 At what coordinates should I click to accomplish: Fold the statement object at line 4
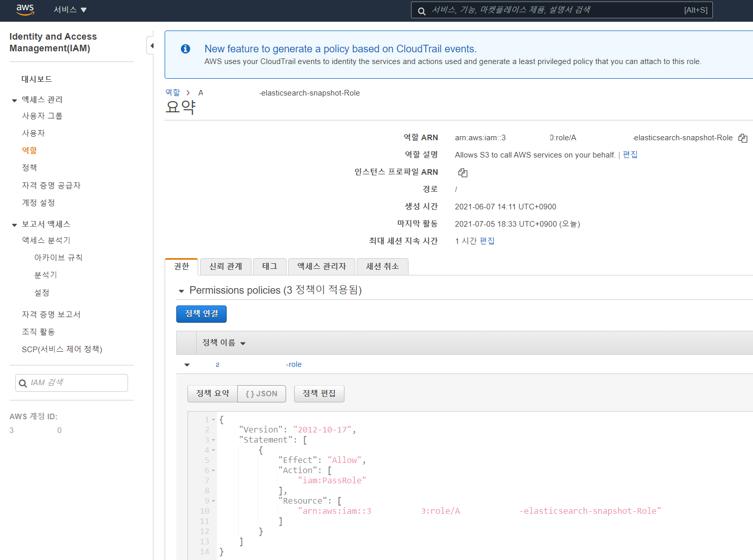pyautogui.click(x=213, y=450)
